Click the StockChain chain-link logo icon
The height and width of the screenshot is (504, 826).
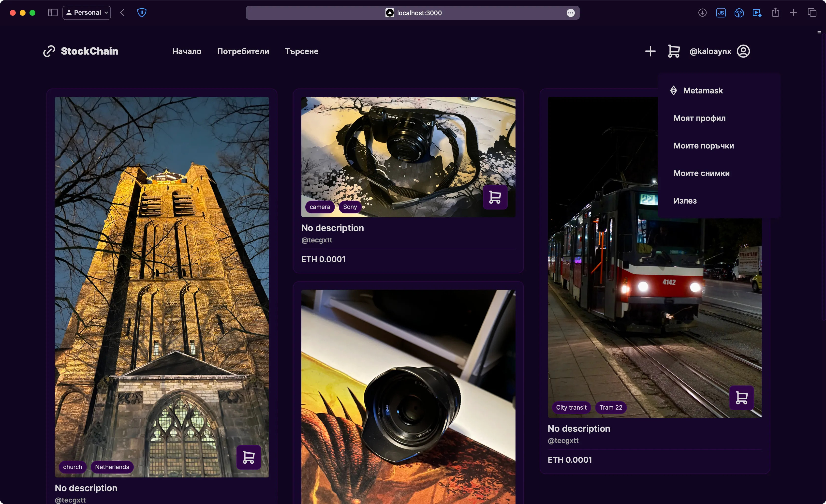tap(49, 51)
